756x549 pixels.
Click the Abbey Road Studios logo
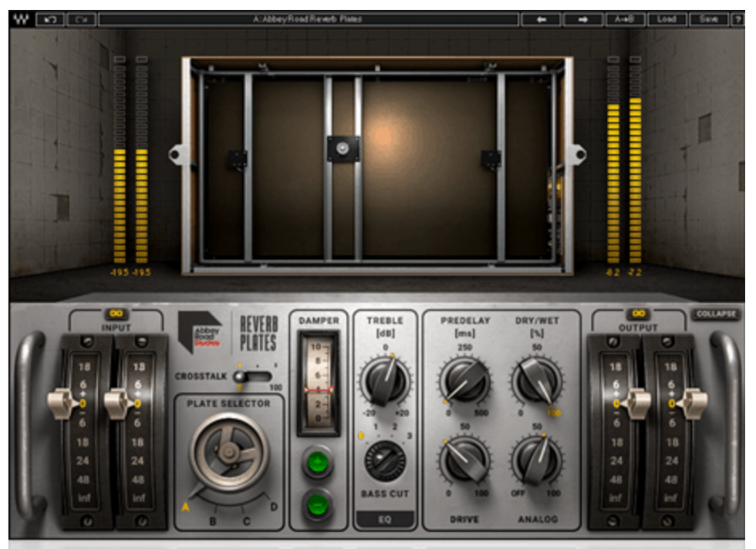[x=200, y=332]
